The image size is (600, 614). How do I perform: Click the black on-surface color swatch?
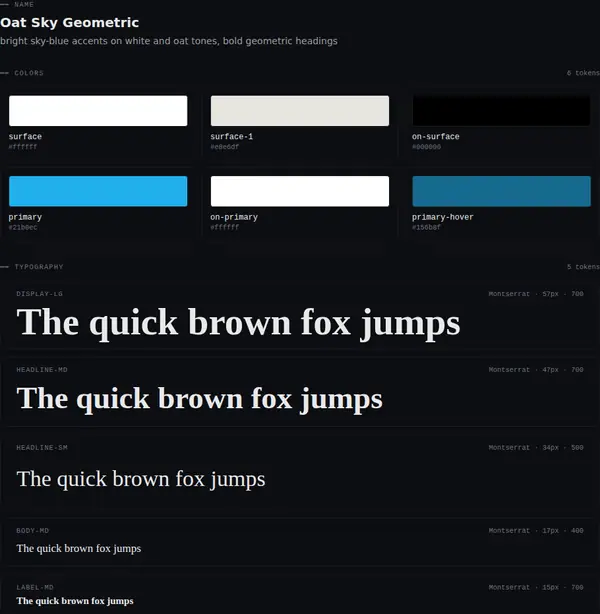[501, 111]
